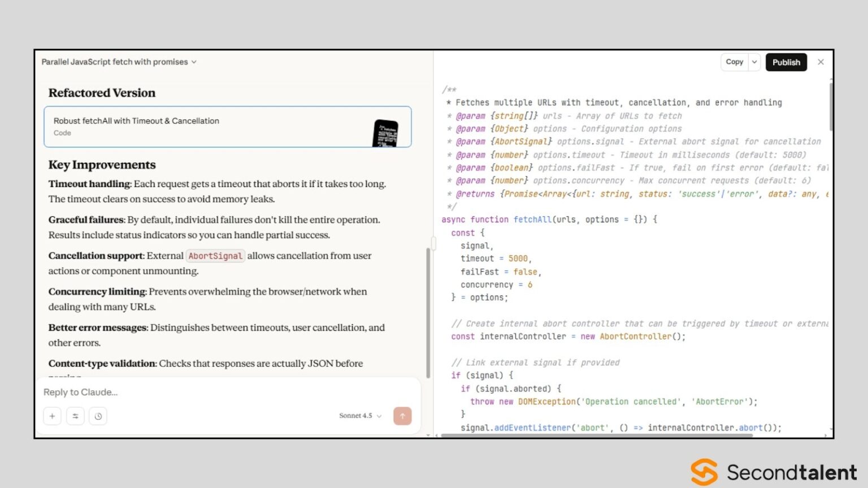Click the orange send message arrow button
This screenshot has height=488, width=868.
pos(402,416)
